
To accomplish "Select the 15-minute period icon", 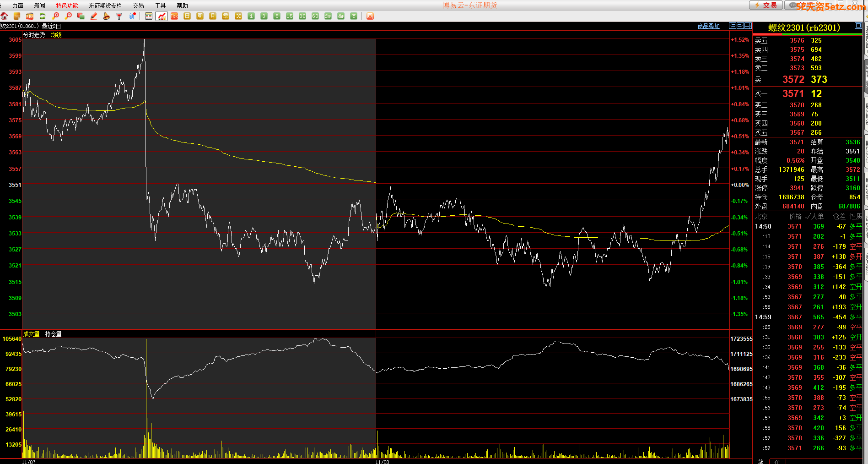I will [290, 16].
